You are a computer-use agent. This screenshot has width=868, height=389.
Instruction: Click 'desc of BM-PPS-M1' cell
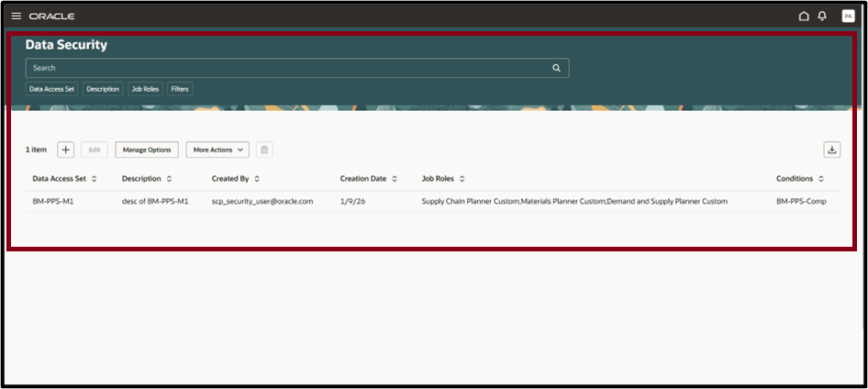(155, 202)
